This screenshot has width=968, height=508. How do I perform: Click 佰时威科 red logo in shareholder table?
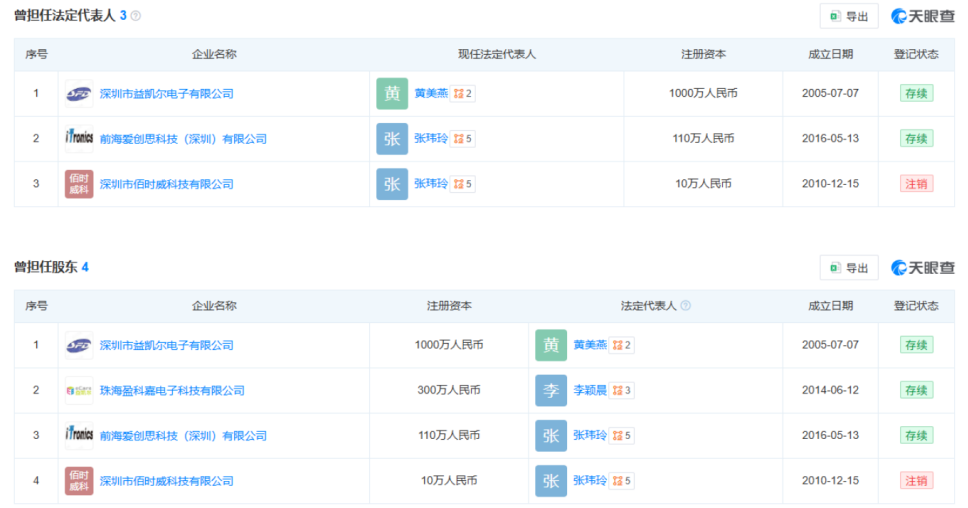79,481
